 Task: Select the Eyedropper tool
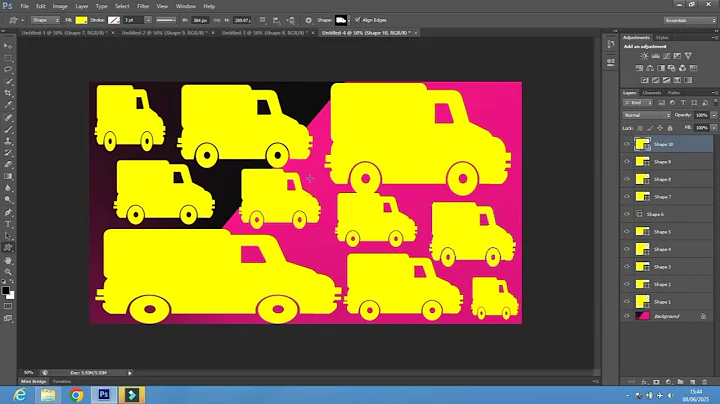[8, 105]
